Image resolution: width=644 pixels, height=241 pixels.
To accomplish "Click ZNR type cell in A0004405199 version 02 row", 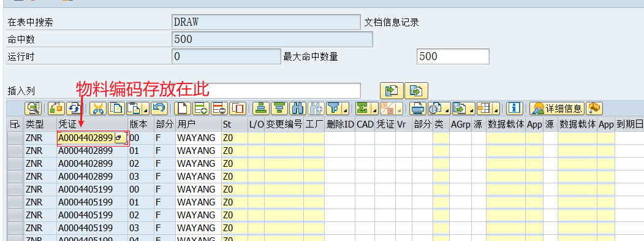I will pos(40,215).
